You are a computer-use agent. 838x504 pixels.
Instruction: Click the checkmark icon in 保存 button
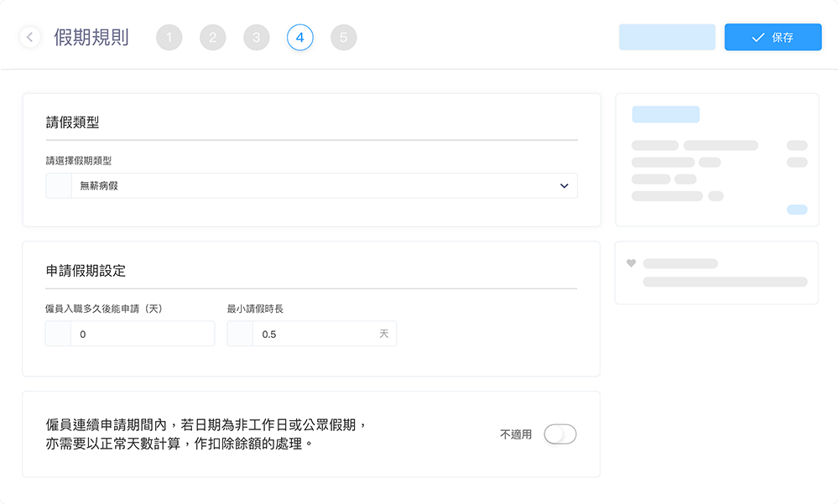pyautogui.click(x=757, y=38)
